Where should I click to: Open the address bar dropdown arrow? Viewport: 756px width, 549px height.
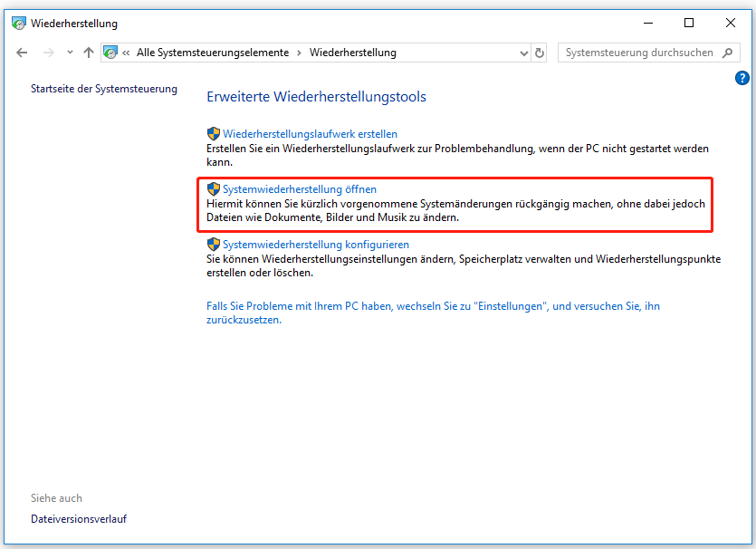pos(522,53)
